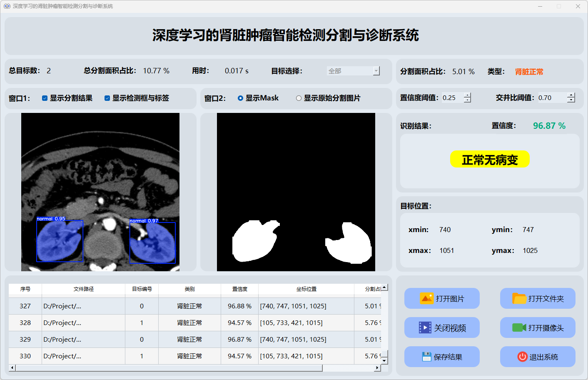
Task: Click the red power icon for 退出系统
Action: tap(522, 357)
